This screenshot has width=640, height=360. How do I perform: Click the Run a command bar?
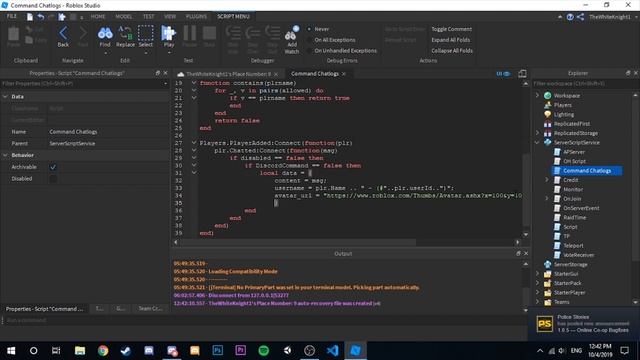point(264,320)
